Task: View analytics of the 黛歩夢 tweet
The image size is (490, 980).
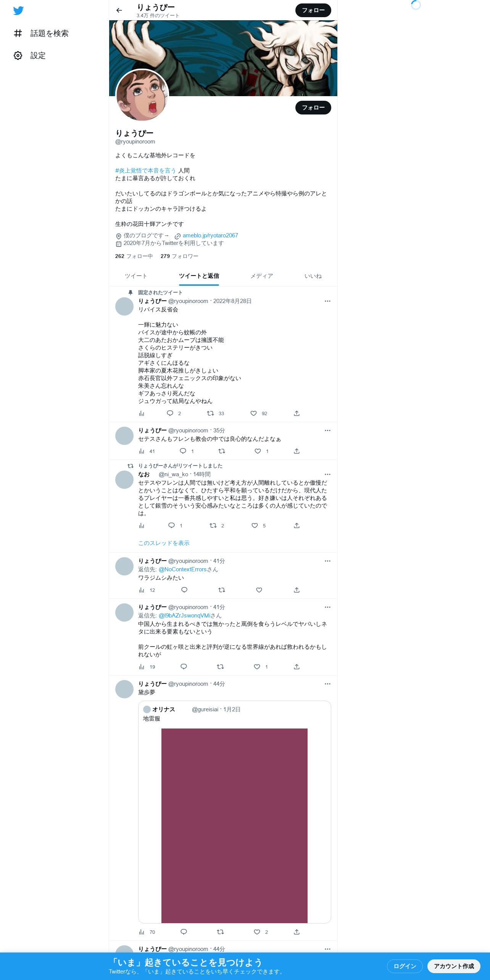Action: 142,932
